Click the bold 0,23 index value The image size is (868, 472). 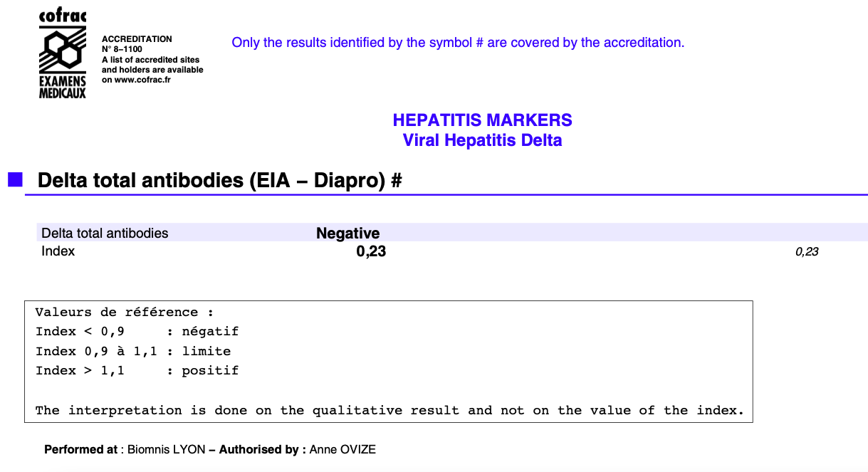click(x=371, y=251)
